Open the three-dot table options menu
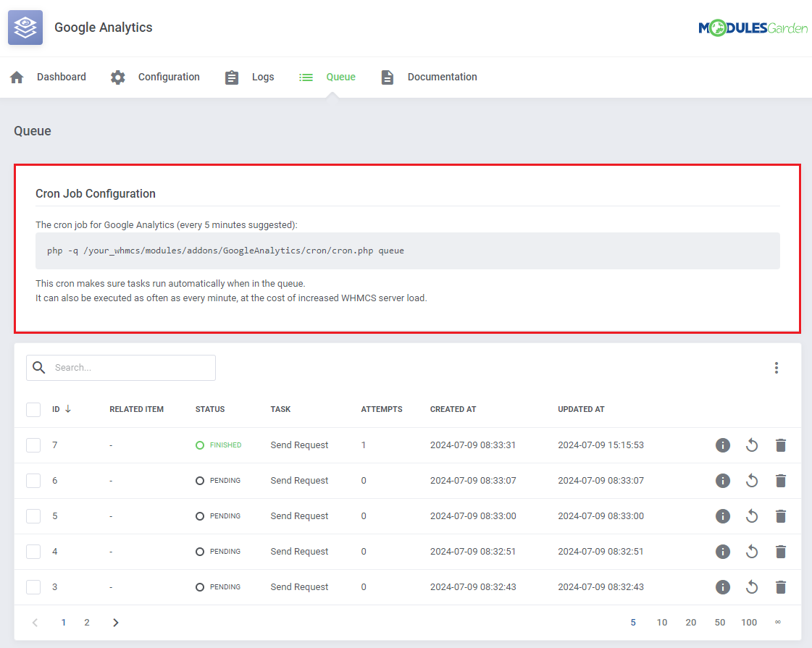 click(x=777, y=368)
